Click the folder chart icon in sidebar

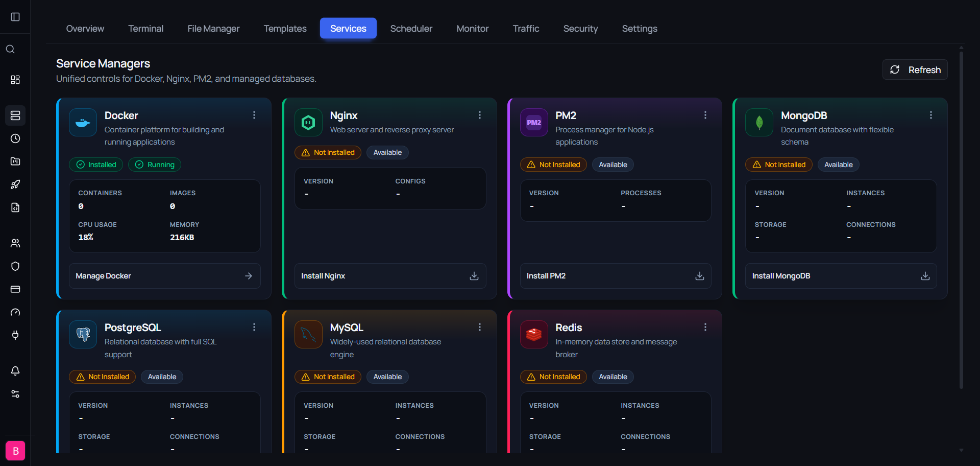pyautogui.click(x=15, y=161)
